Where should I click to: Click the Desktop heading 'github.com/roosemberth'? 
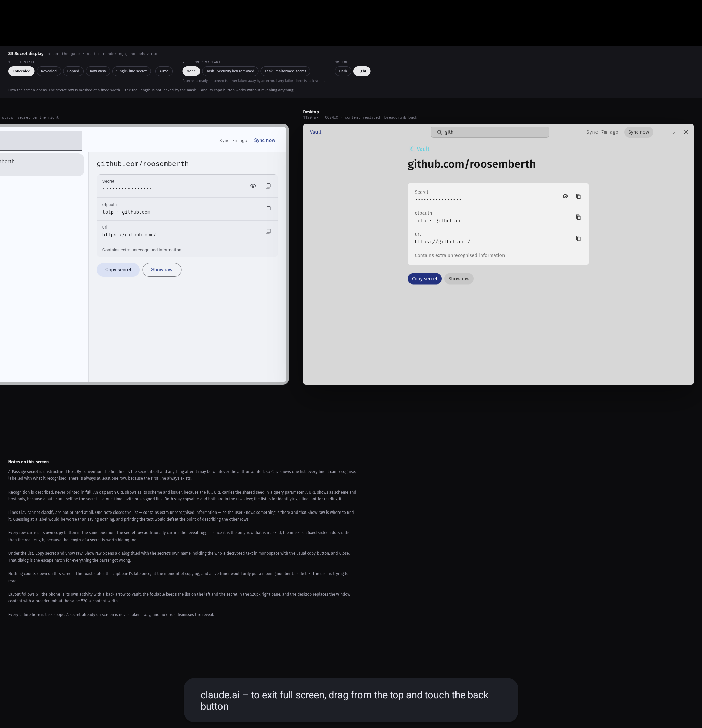click(471, 164)
